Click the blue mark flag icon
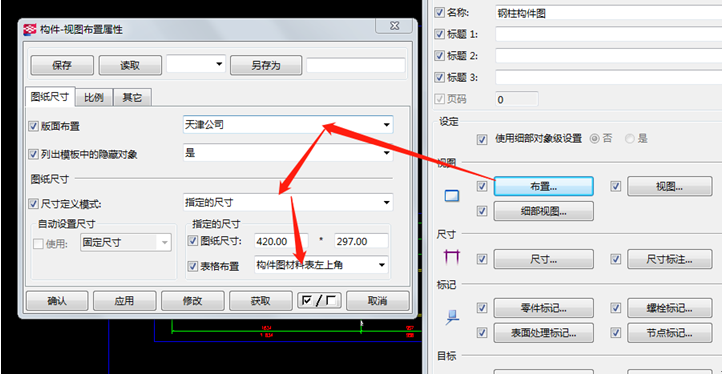Image resolution: width=722 pixels, height=378 pixels. point(452,317)
